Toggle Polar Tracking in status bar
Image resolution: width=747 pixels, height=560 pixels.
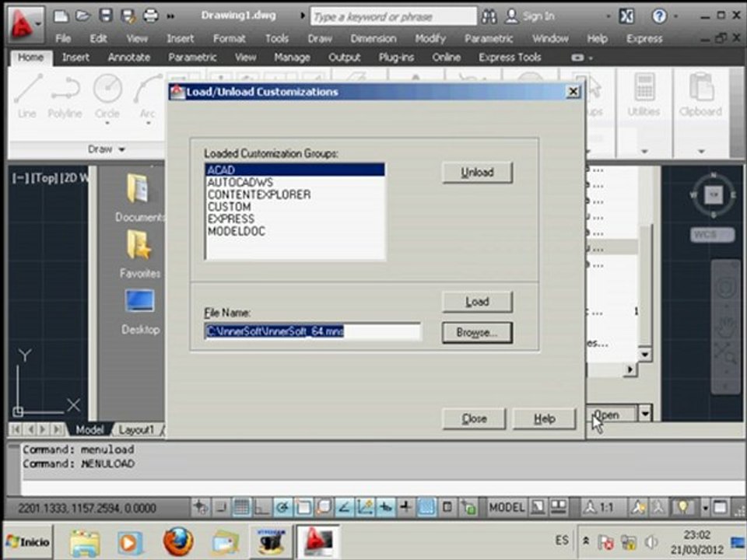[x=282, y=508]
